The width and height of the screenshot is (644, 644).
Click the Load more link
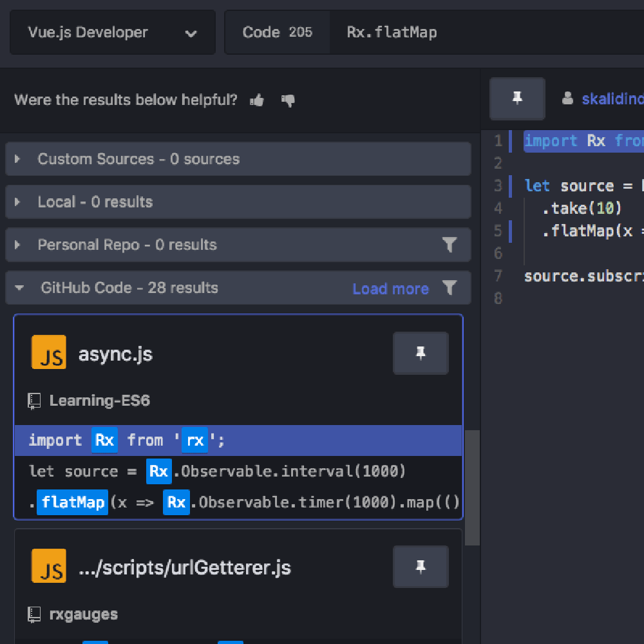pyautogui.click(x=390, y=289)
